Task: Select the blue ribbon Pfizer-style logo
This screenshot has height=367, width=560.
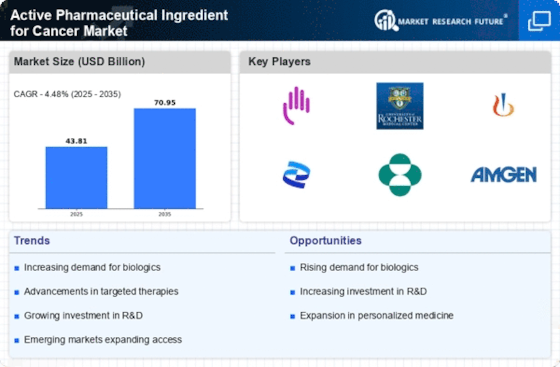Action: point(296,175)
